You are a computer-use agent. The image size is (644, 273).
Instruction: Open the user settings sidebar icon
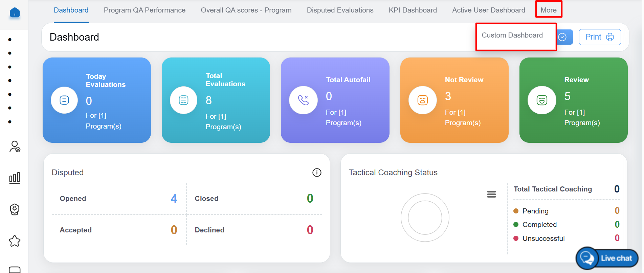pos(15,147)
